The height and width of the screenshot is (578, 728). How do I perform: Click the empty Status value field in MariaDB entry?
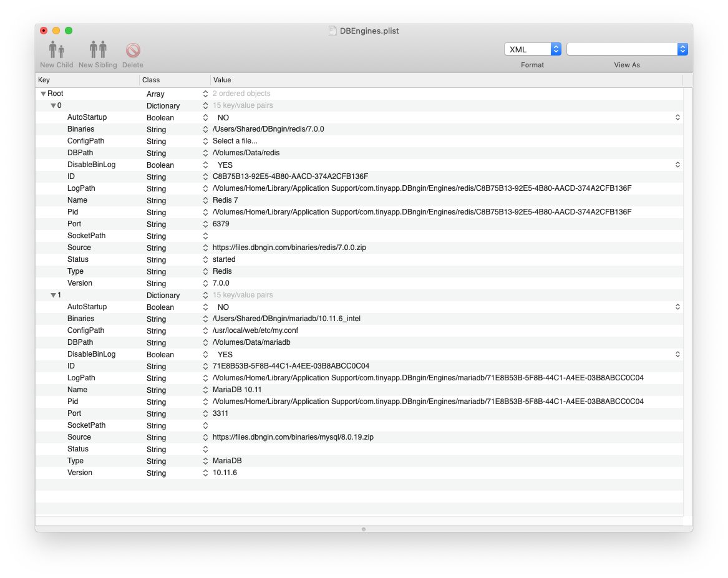[447, 449]
